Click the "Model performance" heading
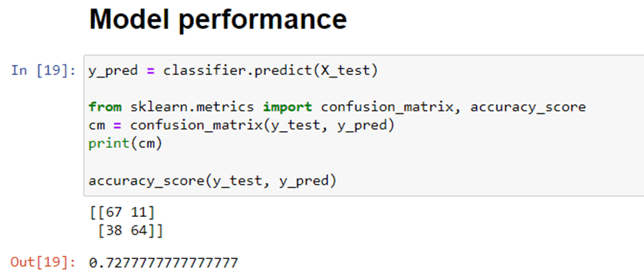The width and height of the screenshot is (644, 279). (218, 19)
